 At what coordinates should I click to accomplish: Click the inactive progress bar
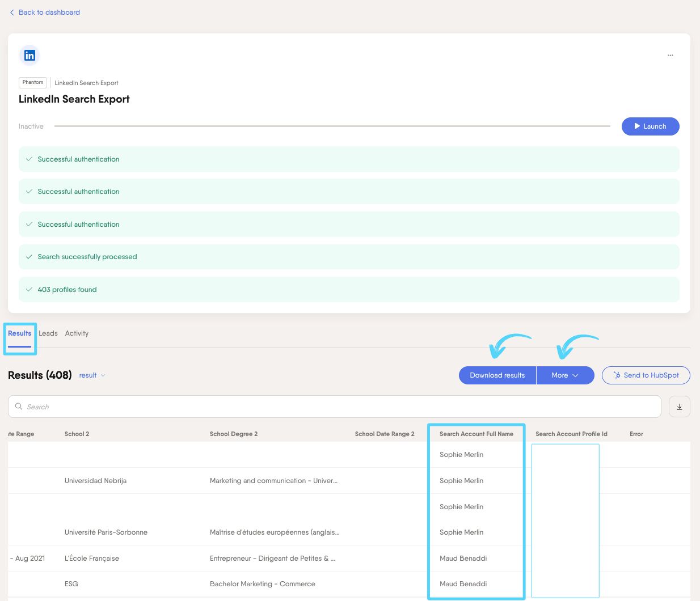pyautogui.click(x=332, y=126)
